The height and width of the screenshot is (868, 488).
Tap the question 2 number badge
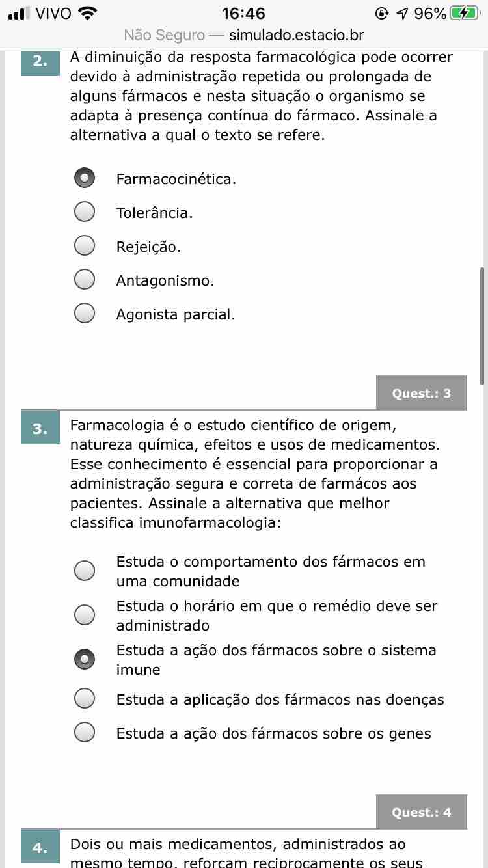40,61
